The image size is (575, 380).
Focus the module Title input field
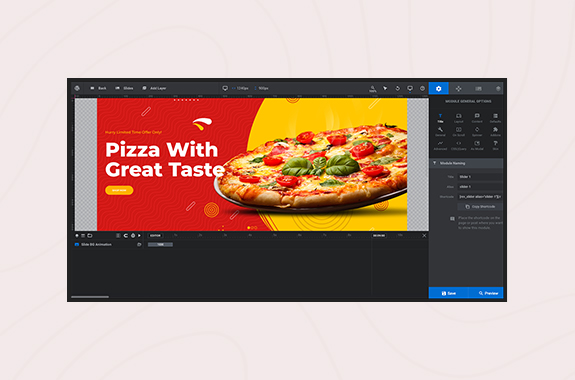pos(480,177)
